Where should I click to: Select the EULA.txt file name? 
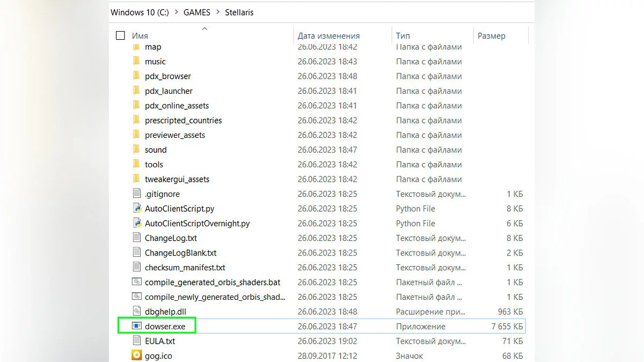point(160,341)
